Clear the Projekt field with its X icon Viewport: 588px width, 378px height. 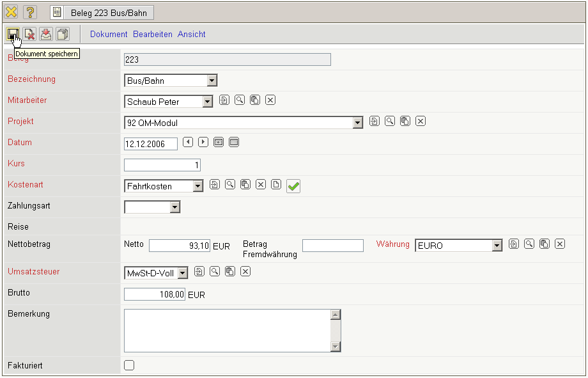421,121
